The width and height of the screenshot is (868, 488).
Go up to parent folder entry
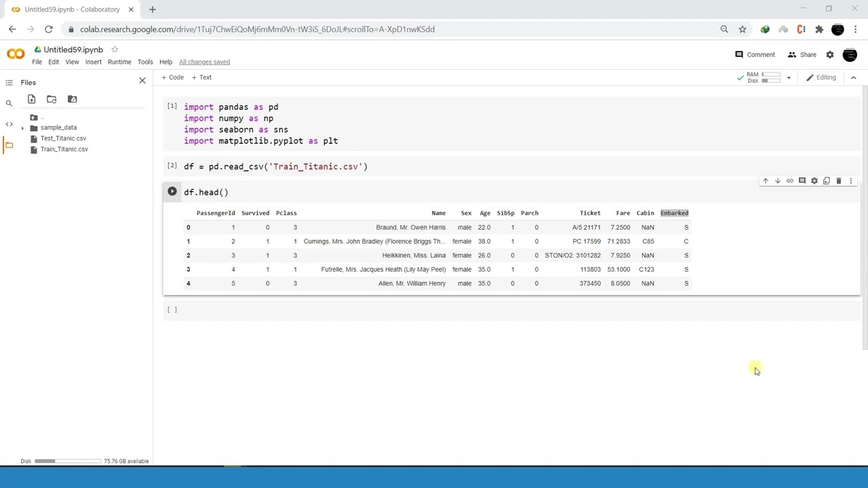click(x=37, y=117)
